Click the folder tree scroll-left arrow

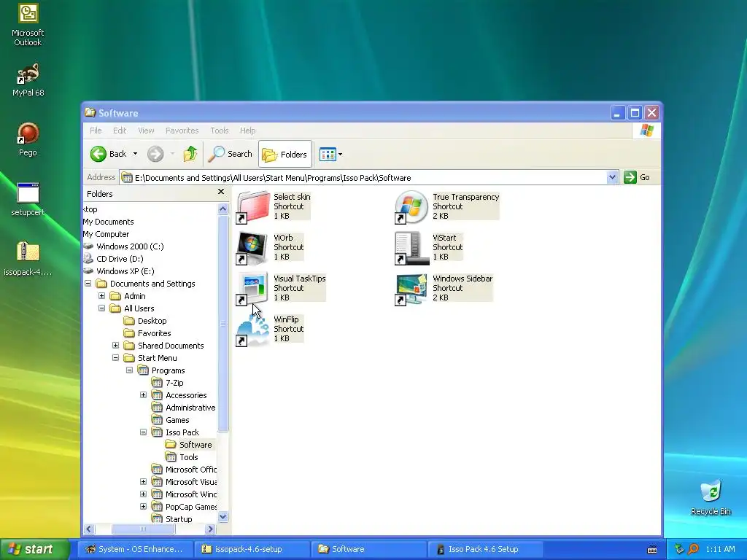(x=88, y=529)
